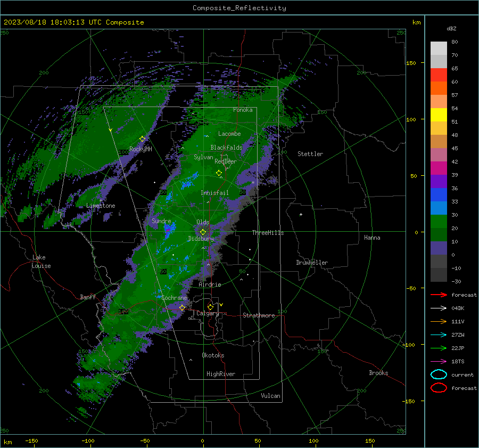
Task: Click the Composite_Reflectivity title
Action: coord(240,8)
